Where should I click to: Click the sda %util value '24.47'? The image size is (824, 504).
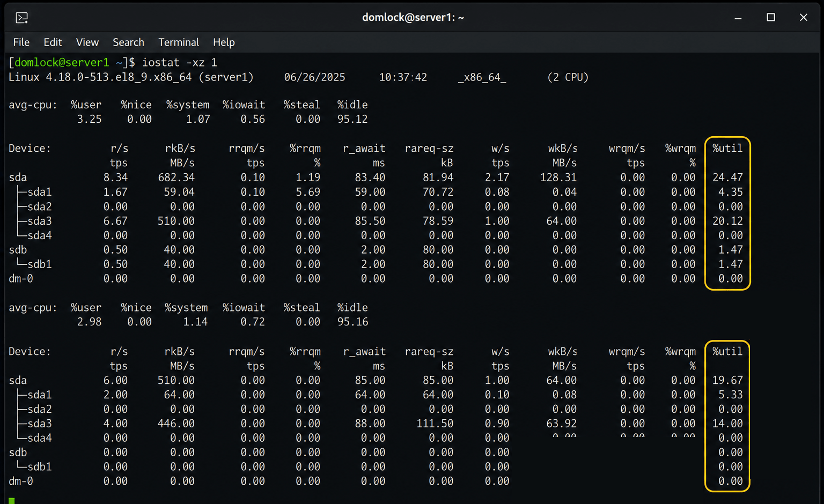click(727, 177)
